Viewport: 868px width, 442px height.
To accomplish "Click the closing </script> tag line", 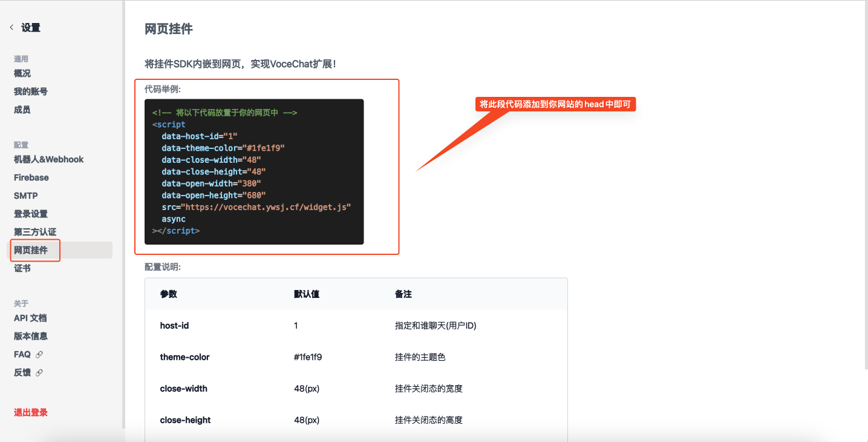I will click(176, 231).
